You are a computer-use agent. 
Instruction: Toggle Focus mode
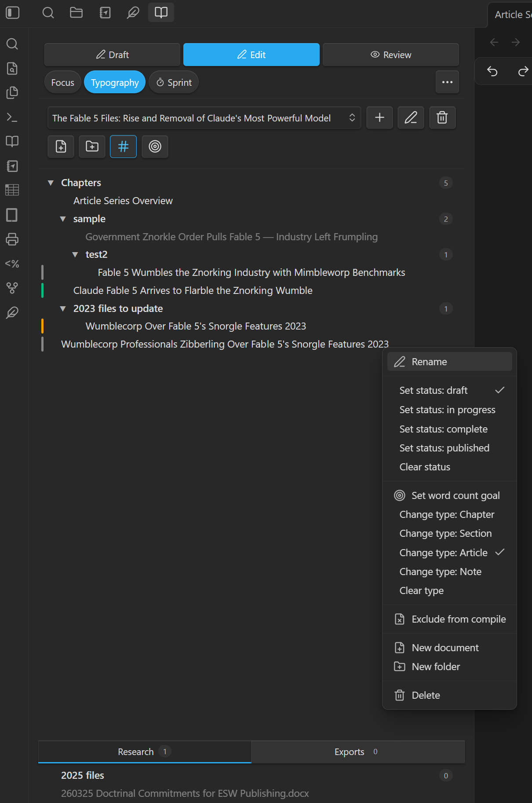click(x=63, y=82)
